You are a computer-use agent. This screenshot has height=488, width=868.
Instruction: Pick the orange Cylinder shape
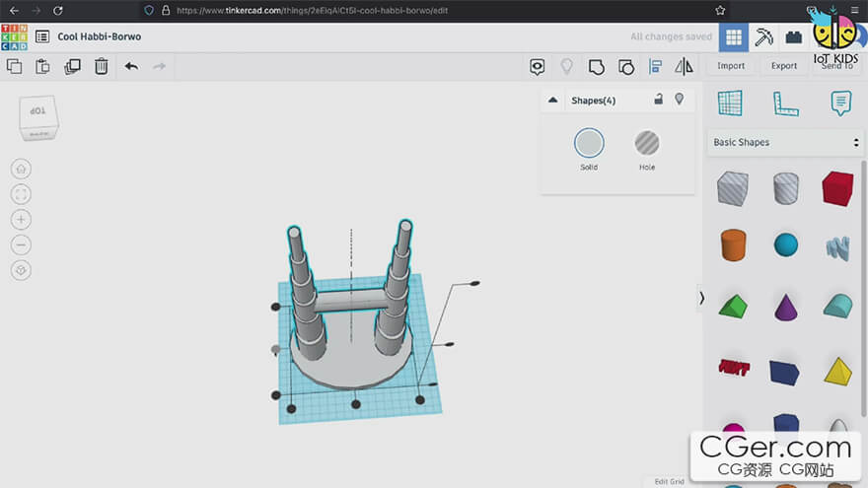tap(733, 244)
